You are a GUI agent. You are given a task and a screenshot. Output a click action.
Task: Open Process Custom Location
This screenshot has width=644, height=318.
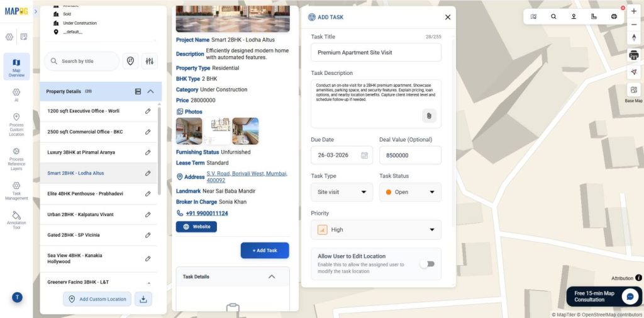(16, 125)
